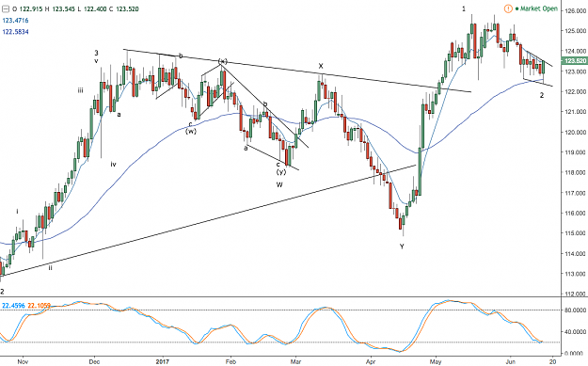Click the Feb label on time axis
This screenshot has width=588, height=366.
coord(230,361)
